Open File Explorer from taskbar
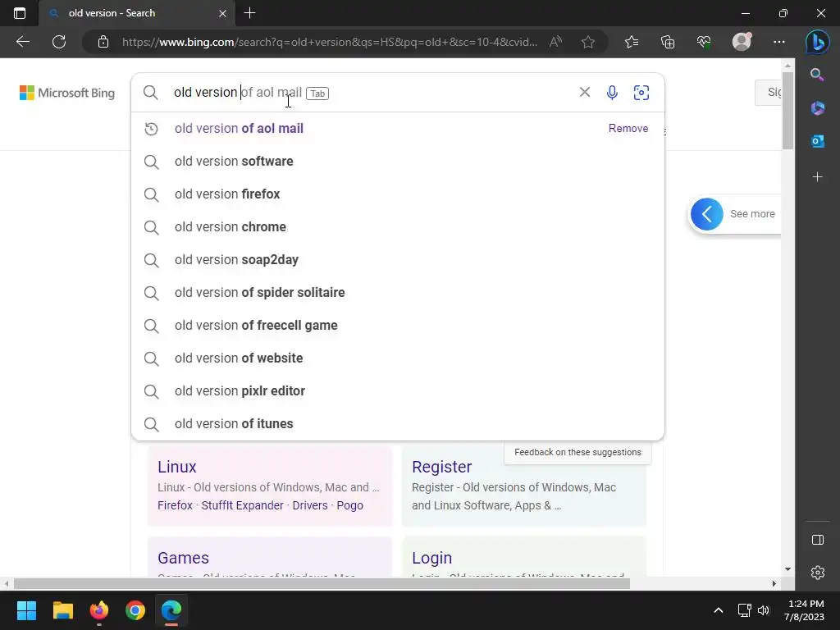 click(62, 610)
